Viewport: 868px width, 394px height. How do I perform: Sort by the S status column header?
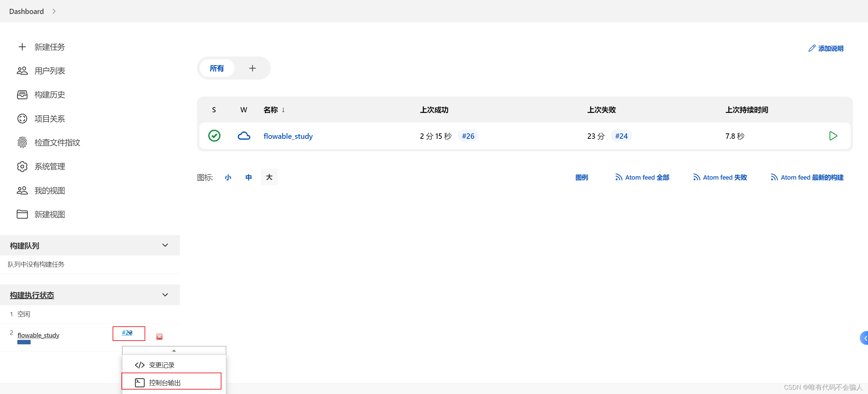(214, 110)
